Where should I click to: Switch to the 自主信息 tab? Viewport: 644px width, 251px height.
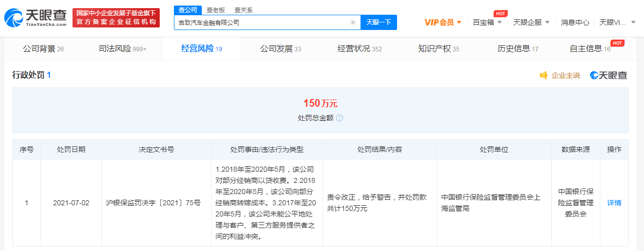pos(590,49)
